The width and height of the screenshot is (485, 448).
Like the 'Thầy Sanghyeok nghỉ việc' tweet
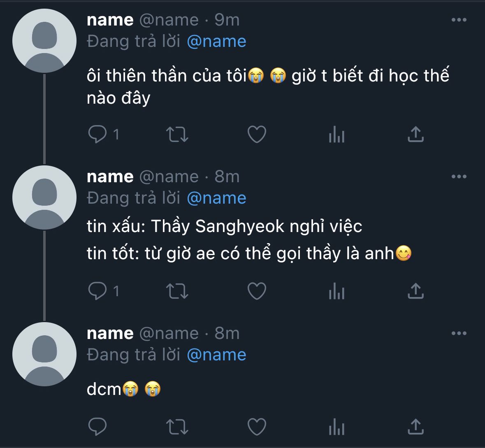pyautogui.click(x=257, y=291)
